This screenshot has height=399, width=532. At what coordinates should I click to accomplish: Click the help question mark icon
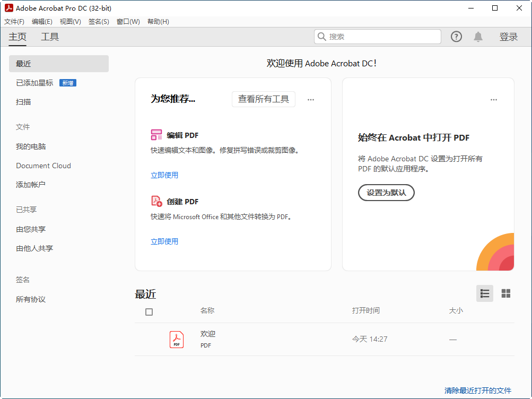point(456,37)
